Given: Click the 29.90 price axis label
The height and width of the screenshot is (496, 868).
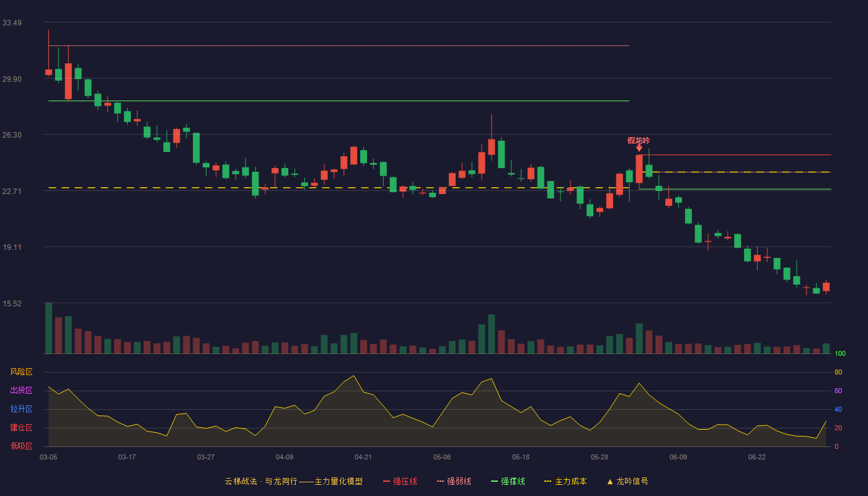Looking at the screenshot, I should coord(12,79).
